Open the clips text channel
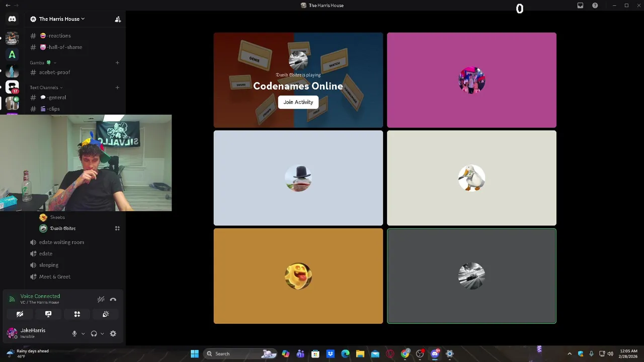The image size is (644, 362). click(75, 109)
